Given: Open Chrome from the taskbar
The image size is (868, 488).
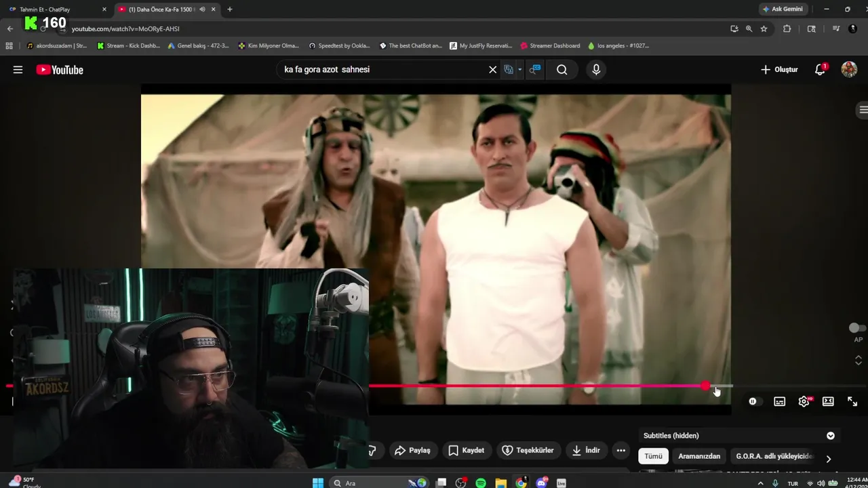Looking at the screenshot, I should 521,483.
